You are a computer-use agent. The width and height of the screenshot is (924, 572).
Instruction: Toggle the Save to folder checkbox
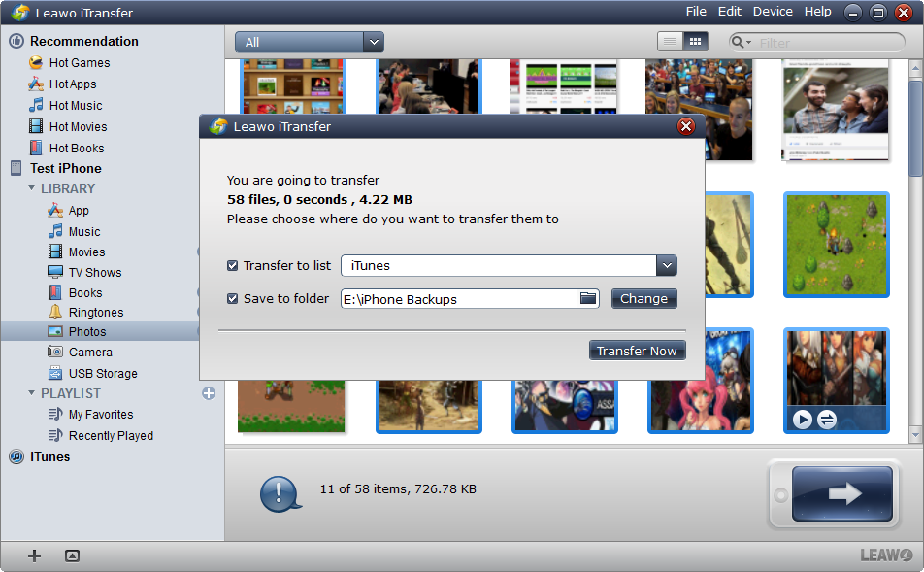232,298
